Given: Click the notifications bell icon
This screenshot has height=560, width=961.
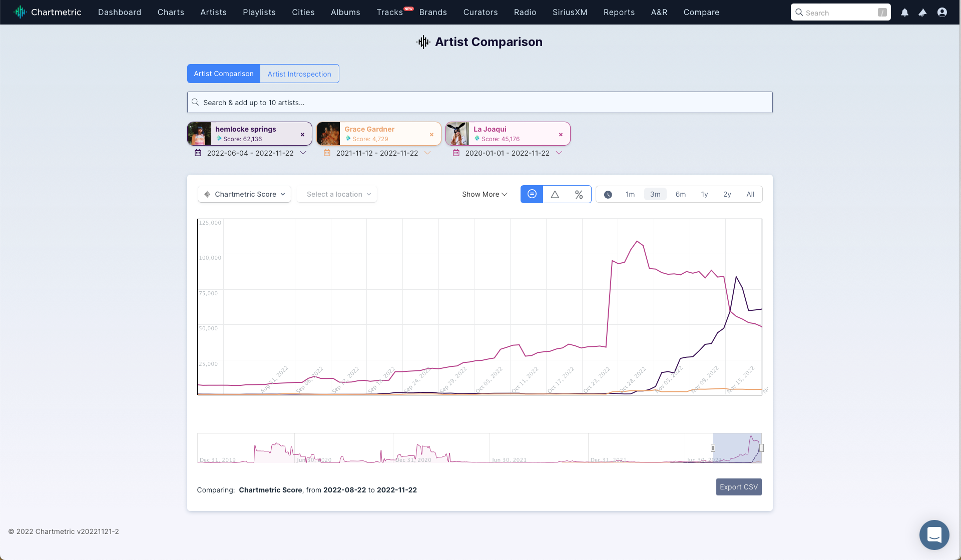Looking at the screenshot, I should 904,13.
